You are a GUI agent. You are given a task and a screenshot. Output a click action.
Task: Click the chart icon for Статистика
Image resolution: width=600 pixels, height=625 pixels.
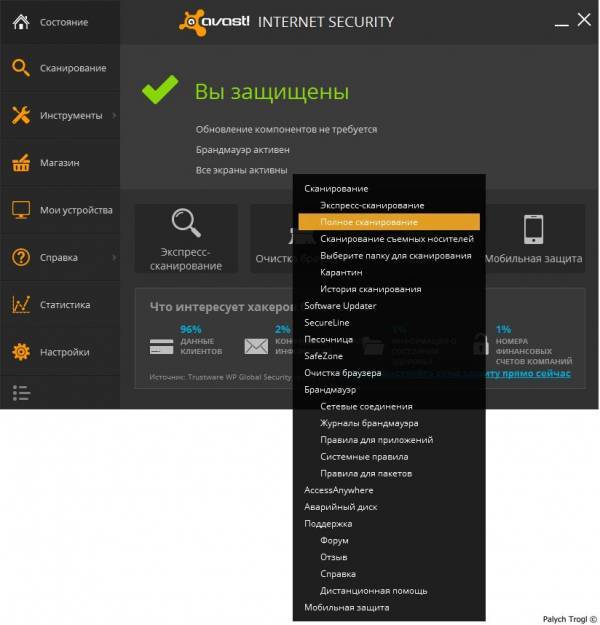[21, 305]
